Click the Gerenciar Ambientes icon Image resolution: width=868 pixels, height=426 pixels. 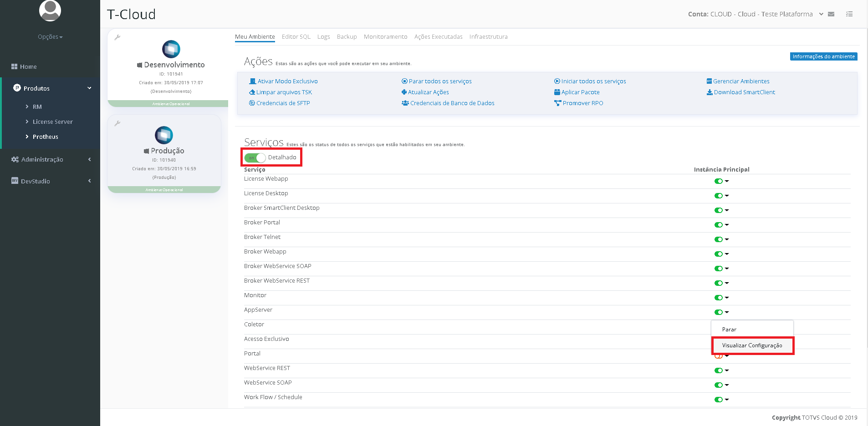click(709, 81)
